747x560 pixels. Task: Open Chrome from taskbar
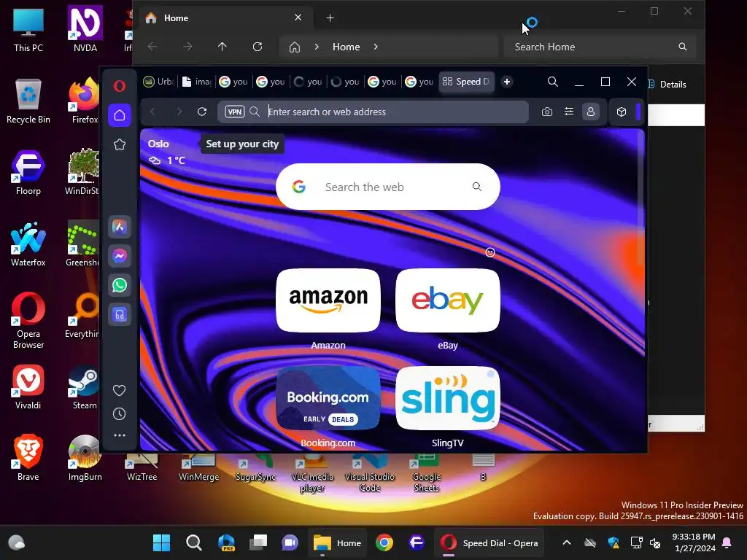click(x=384, y=542)
